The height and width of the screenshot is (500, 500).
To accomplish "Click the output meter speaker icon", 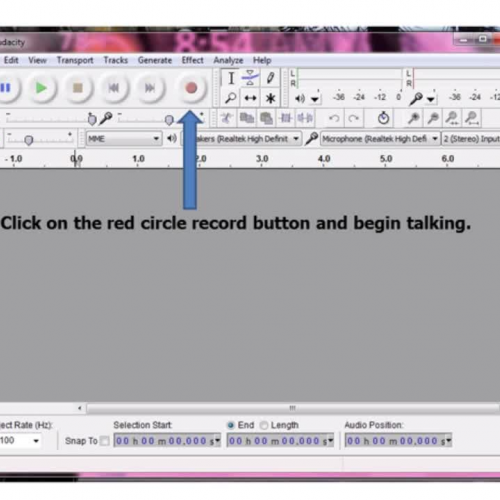I will click(300, 98).
